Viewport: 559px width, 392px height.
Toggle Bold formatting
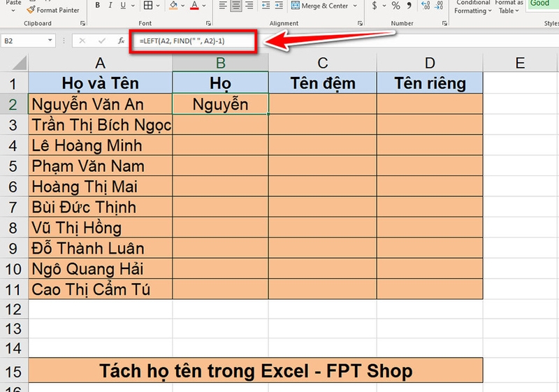pos(97,6)
